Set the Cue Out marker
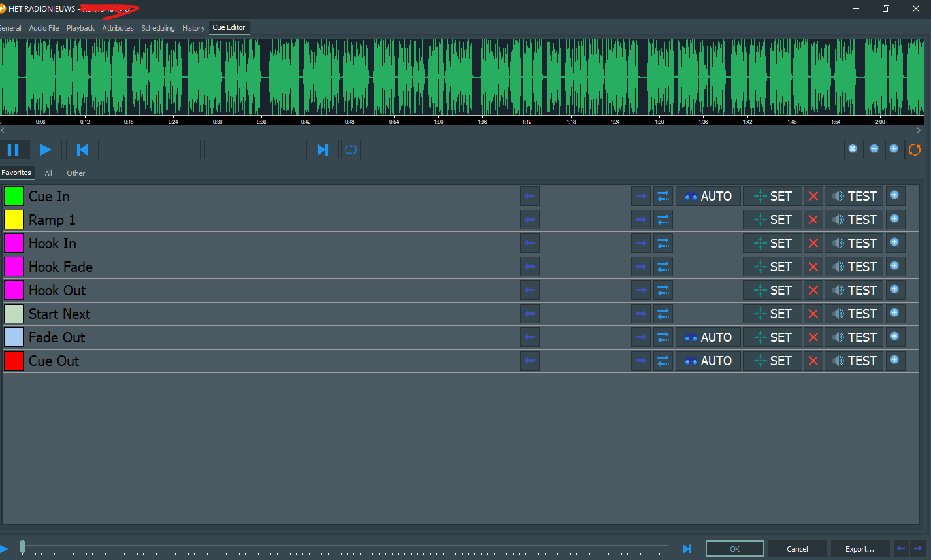The width and height of the screenshot is (931, 560). [773, 361]
